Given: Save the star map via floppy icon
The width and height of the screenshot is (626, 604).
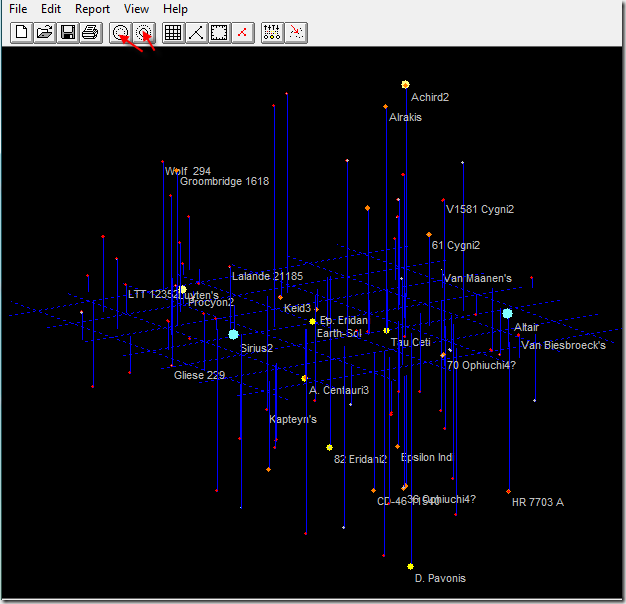Looking at the screenshot, I should (67, 33).
